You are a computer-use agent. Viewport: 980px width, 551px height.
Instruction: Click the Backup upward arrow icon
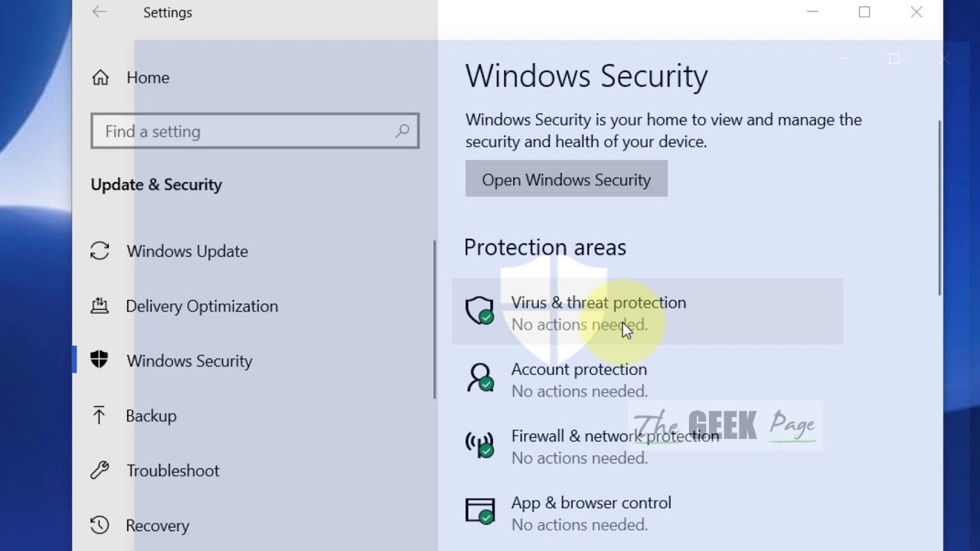[x=100, y=416]
